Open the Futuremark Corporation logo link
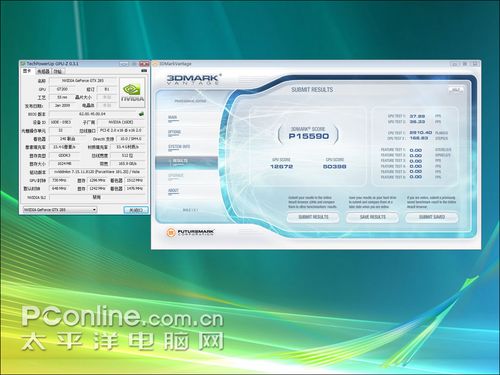The image size is (500, 375). [x=190, y=232]
